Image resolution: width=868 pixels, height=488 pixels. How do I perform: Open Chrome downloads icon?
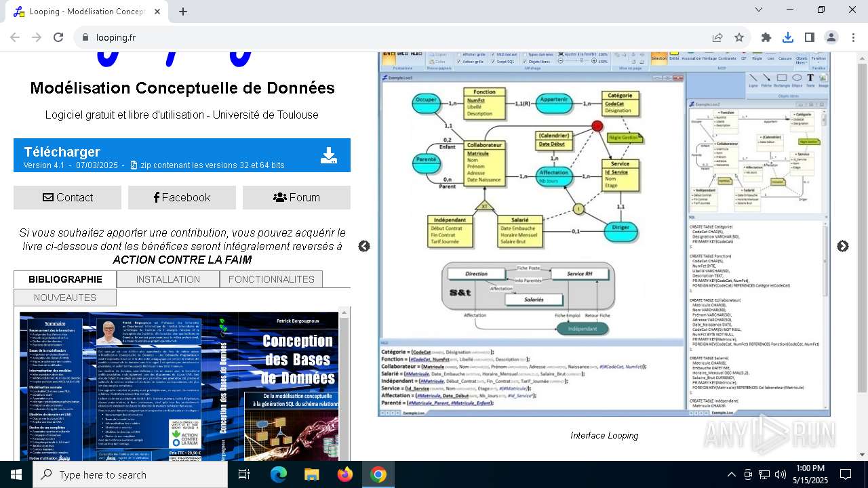tap(788, 38)
